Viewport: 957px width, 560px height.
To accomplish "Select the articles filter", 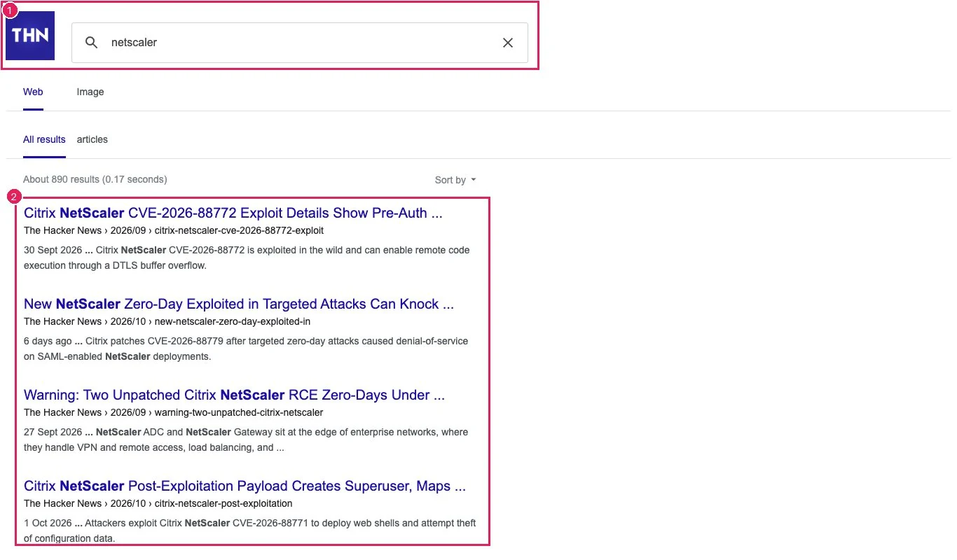I will [x=92, y=139].
